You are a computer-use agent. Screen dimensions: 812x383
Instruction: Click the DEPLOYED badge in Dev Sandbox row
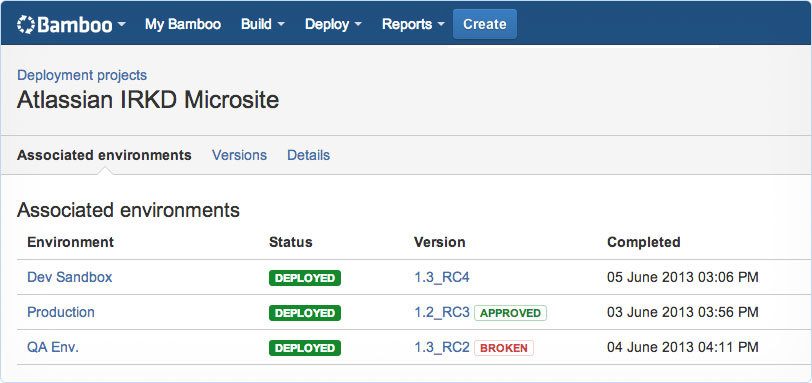point(305,278)
